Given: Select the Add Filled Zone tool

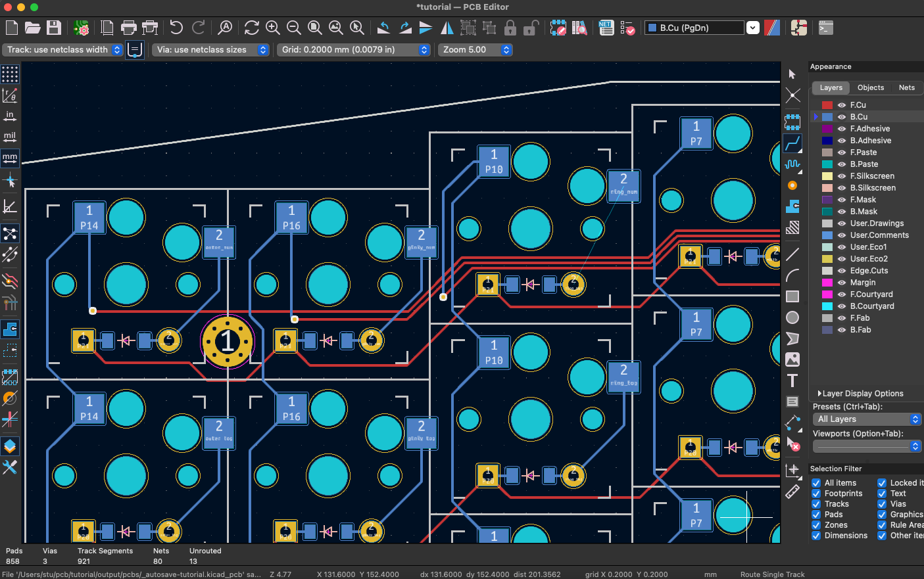Looking at the screenshot, I should 792,206.
